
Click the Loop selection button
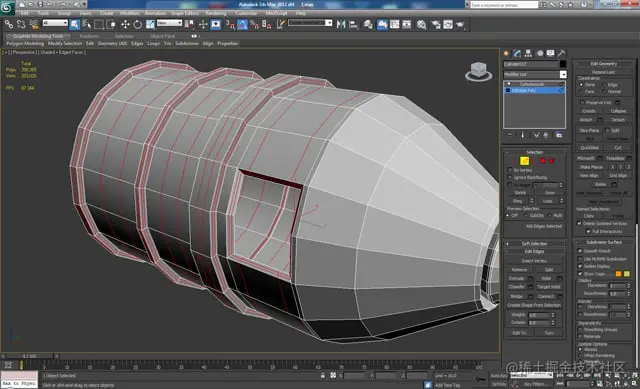coord(547,201)
